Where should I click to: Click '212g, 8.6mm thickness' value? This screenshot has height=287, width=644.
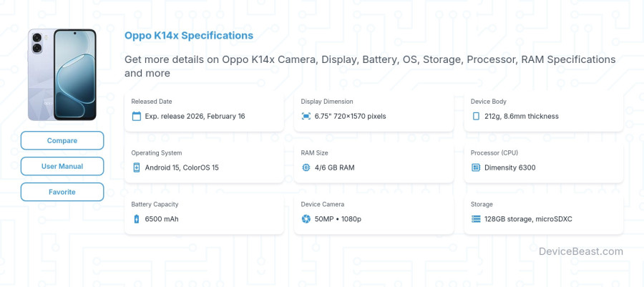click(x=522, y=116)
